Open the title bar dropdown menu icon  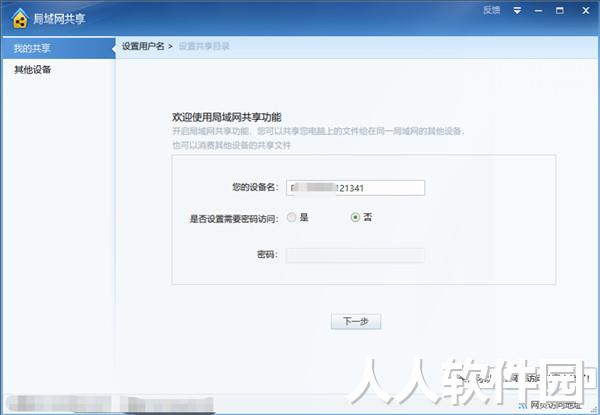[x=517, y=11]
